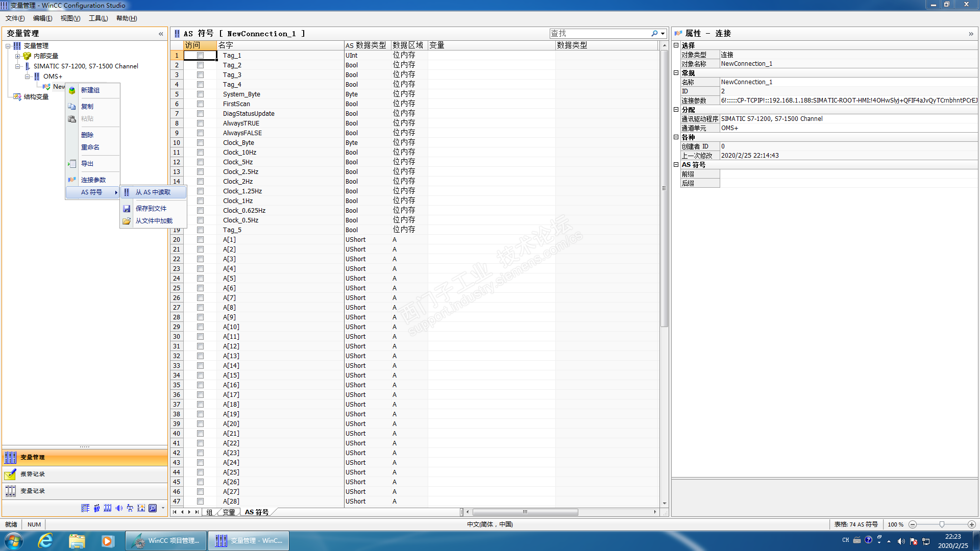Launch Internet Explorer from taskbar
This screenshot has height=551, width=980.
click(45, 541)
